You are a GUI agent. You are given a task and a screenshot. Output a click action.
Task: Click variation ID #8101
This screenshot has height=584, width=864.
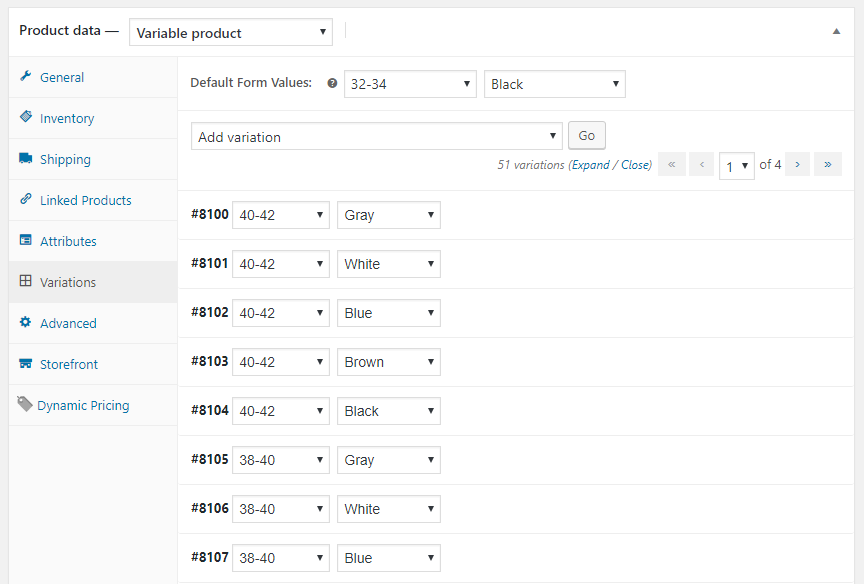coord(209,263)
